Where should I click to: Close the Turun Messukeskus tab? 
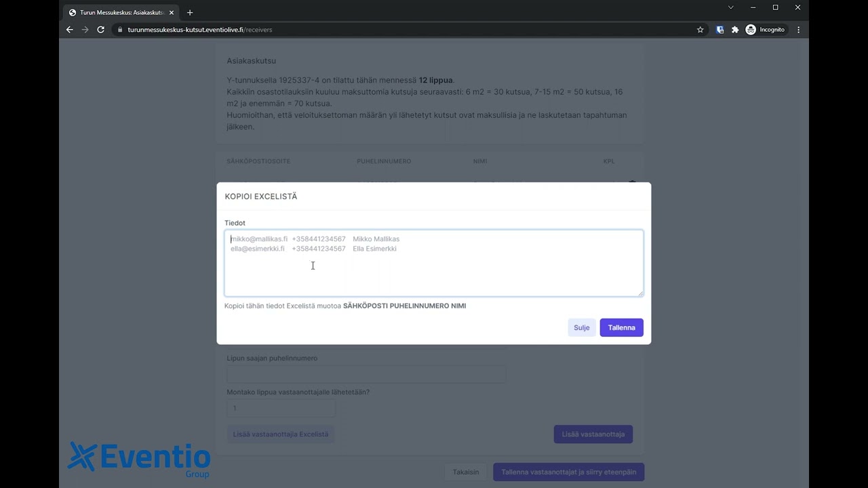tap(172, 12)
